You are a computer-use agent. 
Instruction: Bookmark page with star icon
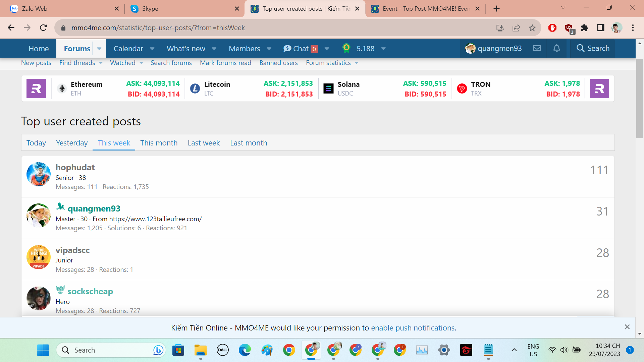[x=532, y=28]
